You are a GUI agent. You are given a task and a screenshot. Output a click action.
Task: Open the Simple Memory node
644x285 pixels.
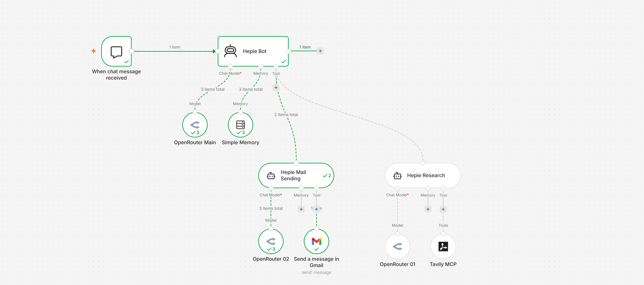point(240,125)
